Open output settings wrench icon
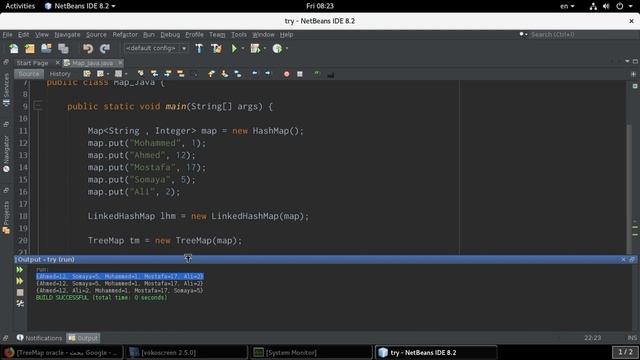640x360 pixels. [x=20, y=303]
